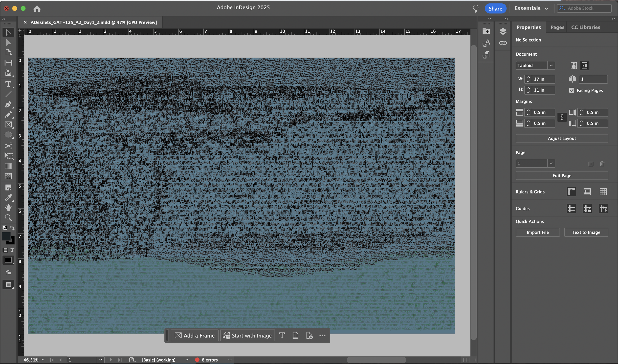Uncheck the Facing Pages checkbox

coord(572,90)
